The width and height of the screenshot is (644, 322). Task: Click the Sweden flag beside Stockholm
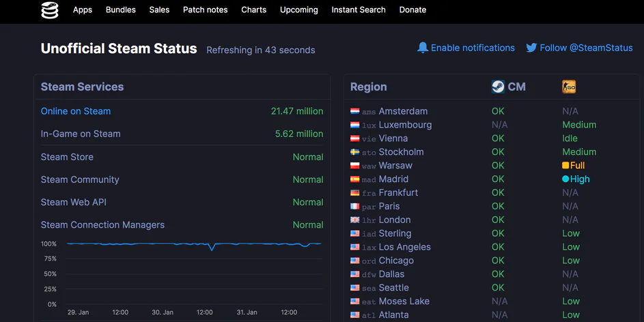coord(355,152)
